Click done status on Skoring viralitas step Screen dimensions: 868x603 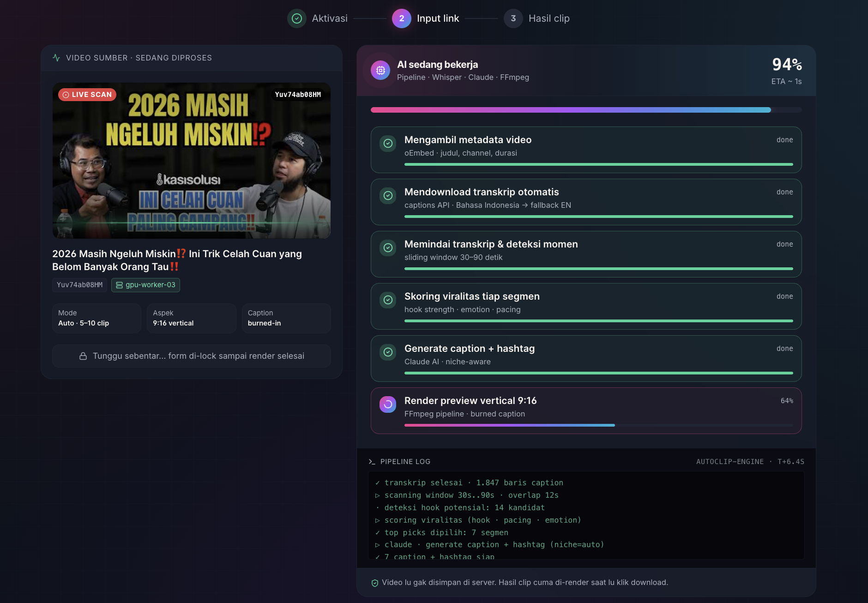click(x=784, y=296)
